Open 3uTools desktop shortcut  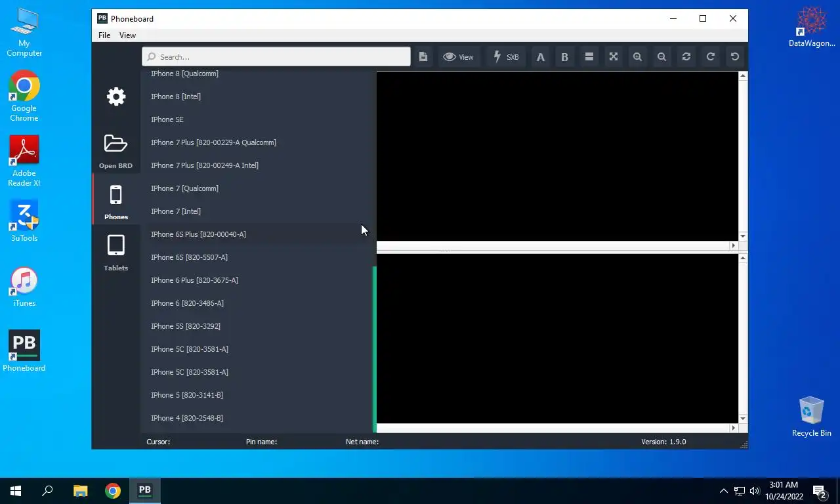point(24,221)
